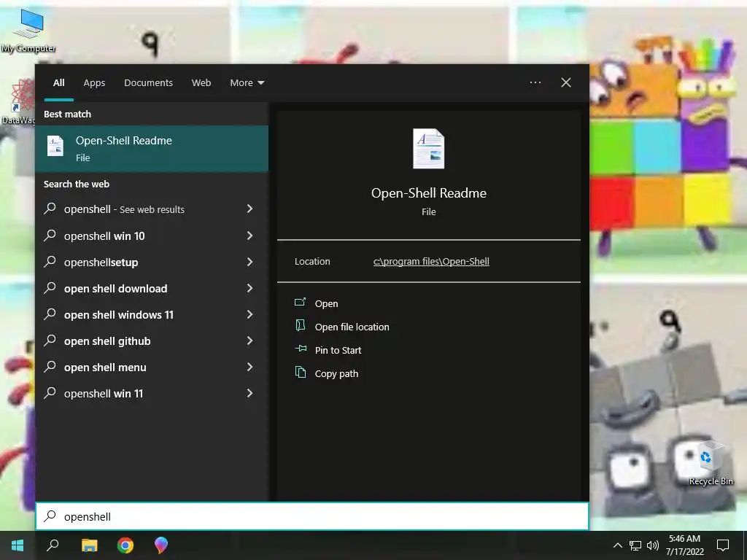Click the volume speaker tray icon
The height and width of the screenshot is (560, 747).
(x=653, y=545)
